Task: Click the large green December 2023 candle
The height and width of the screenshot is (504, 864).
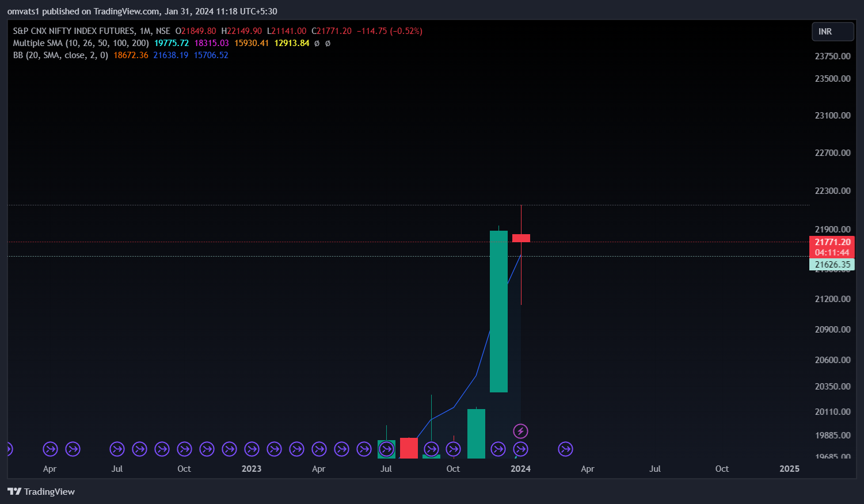Action: 498,311
